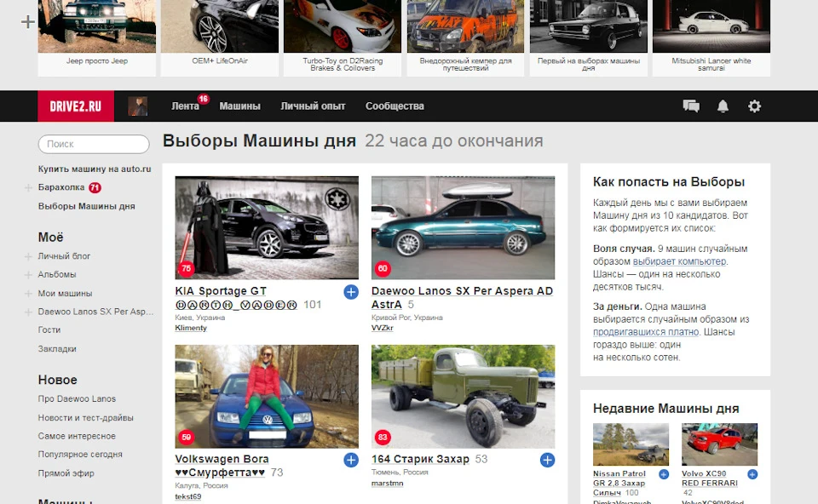
Task: Open the Закладки sidebar link
Action: pos(57,349)
